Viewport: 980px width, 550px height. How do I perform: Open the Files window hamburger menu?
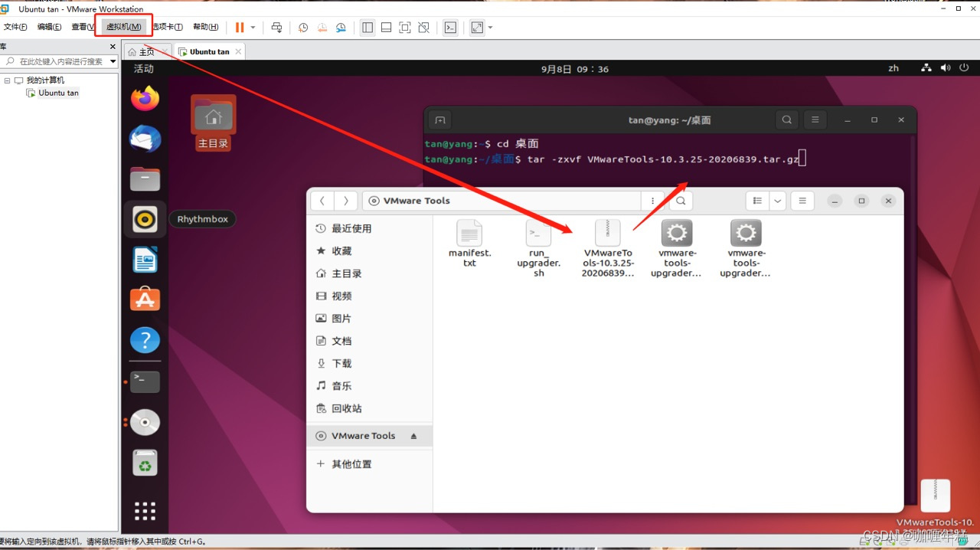click(x=802, y=201)
